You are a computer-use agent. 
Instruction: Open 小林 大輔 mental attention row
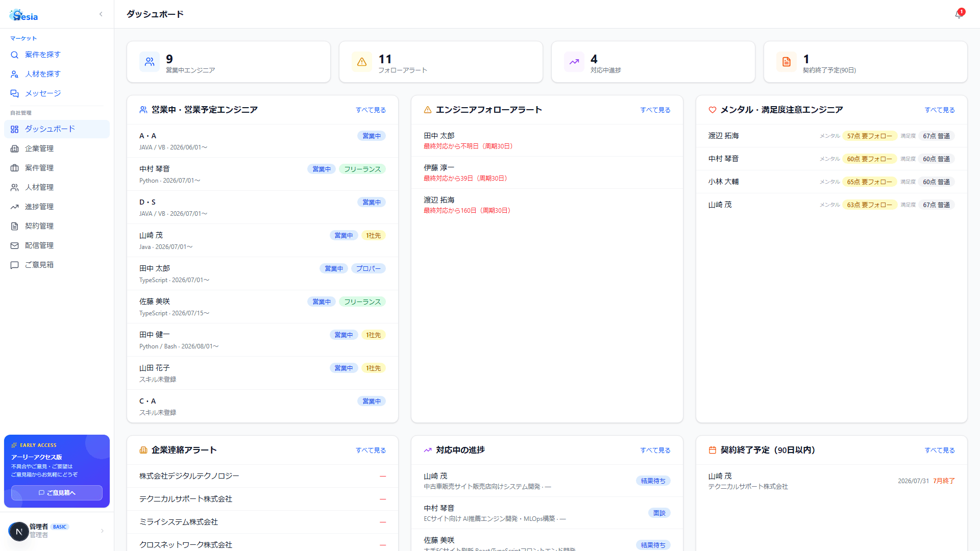tap(831, 182)
